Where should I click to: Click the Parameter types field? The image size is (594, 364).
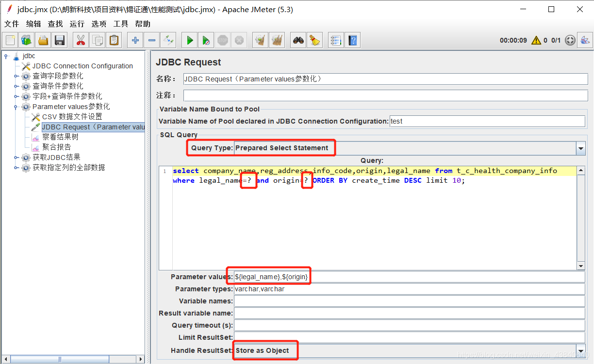[410, 289]
